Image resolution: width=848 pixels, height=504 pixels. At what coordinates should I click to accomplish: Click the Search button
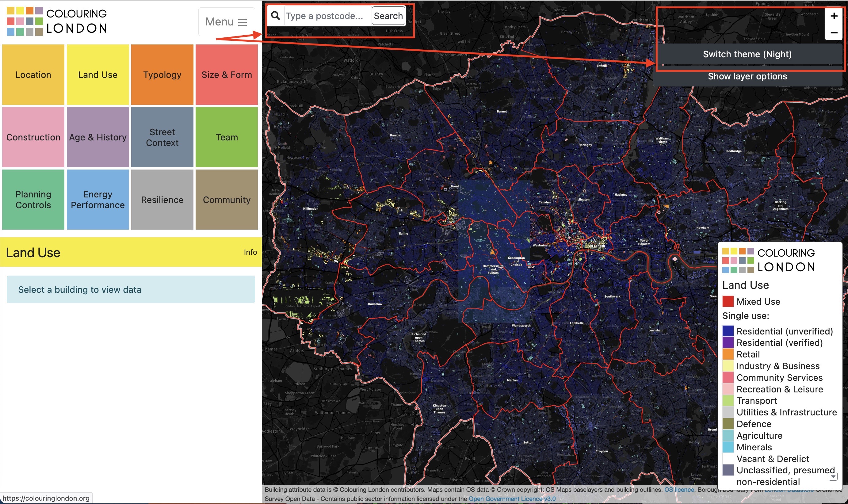pos(388,16)
